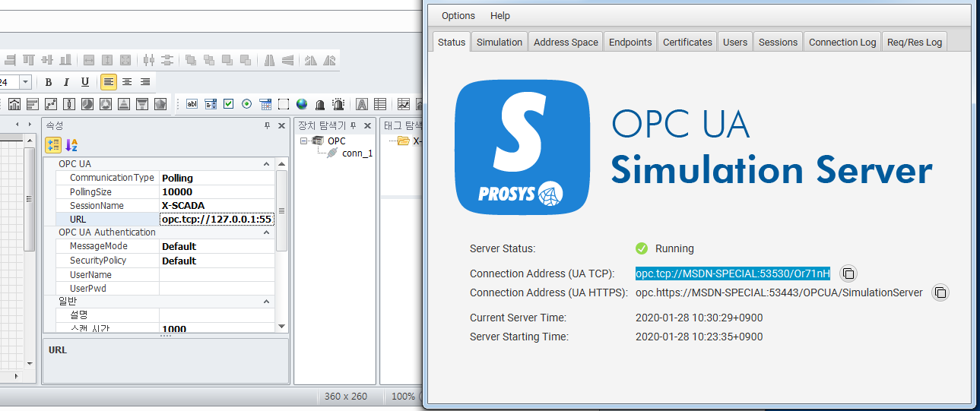980x411 pixels.
Task: Insert a trend chart control
Action: tap(404, 104)
